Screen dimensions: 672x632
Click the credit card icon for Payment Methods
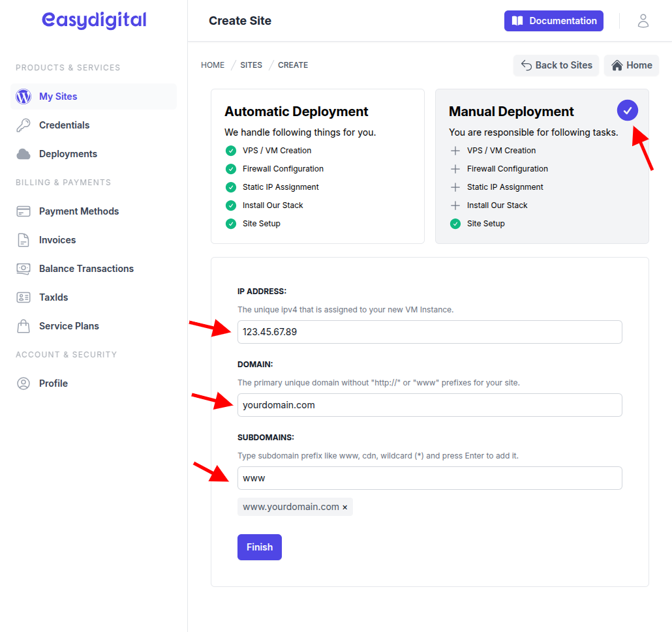click(23, 211)
